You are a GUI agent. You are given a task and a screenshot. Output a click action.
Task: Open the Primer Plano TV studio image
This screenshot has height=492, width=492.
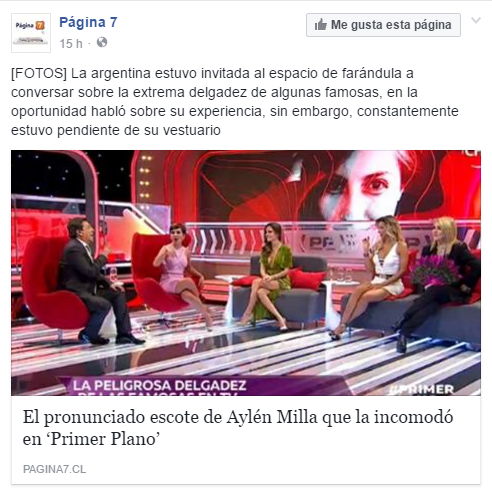[246, 273]
